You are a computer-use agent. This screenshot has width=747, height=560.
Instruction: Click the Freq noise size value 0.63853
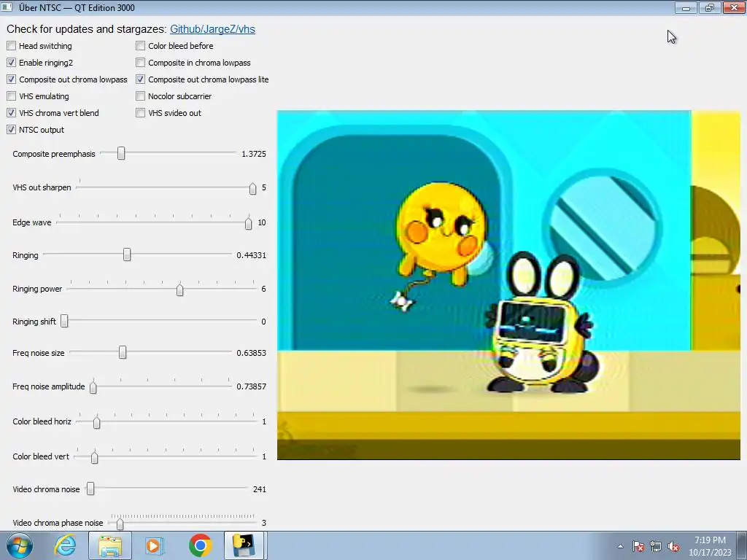point(252,353)
